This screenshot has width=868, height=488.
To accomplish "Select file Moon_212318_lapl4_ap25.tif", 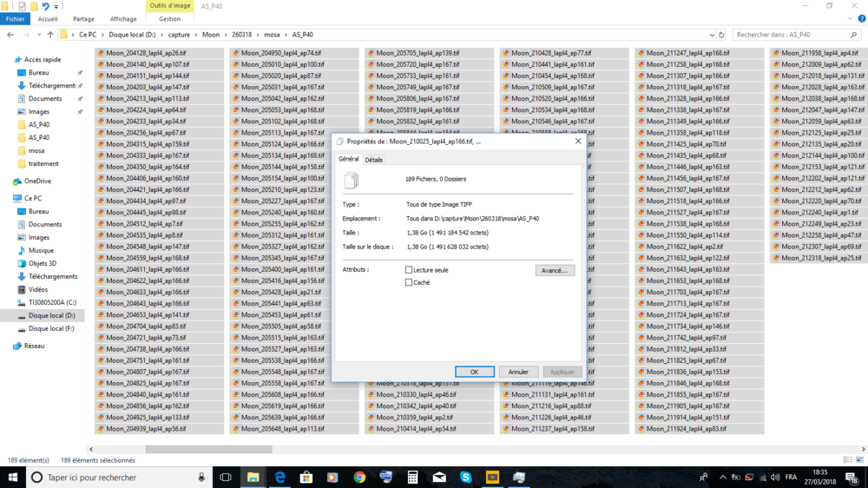I will [x=817, y=258].
